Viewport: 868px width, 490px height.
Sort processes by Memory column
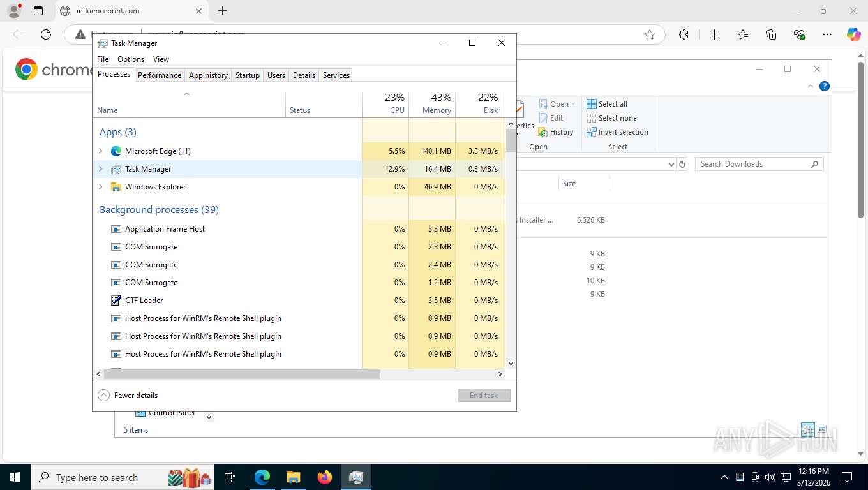pyautogui.click(x=432, y=104)
